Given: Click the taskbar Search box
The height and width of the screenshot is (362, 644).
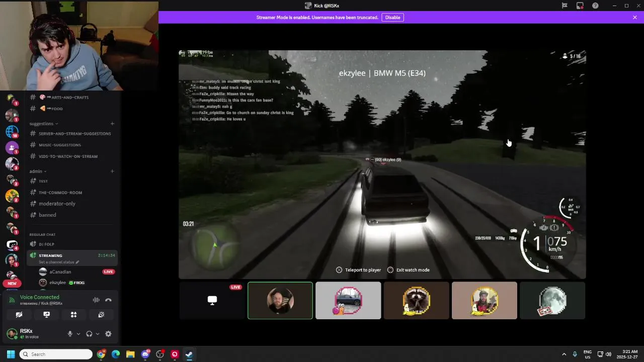Looking at the screenshot, I should 56,354.
